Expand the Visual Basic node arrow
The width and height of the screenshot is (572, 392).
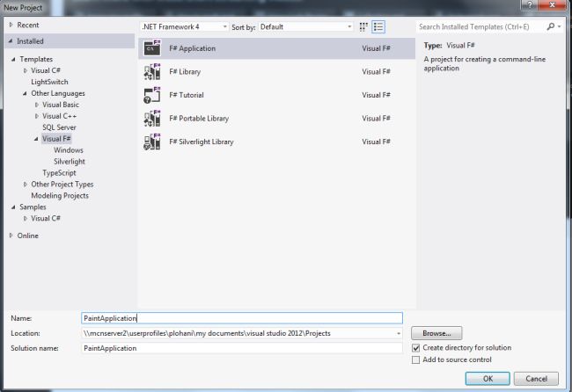point(36,105)
